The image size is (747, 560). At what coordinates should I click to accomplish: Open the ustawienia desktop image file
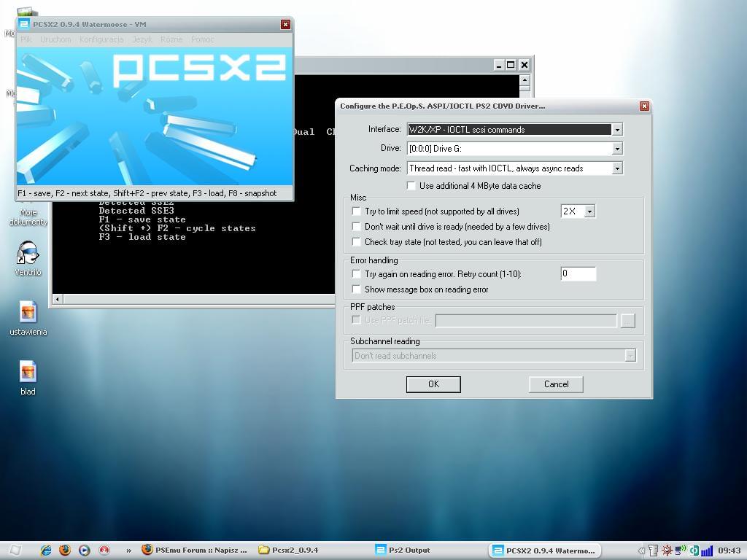[x=28, y=318]
